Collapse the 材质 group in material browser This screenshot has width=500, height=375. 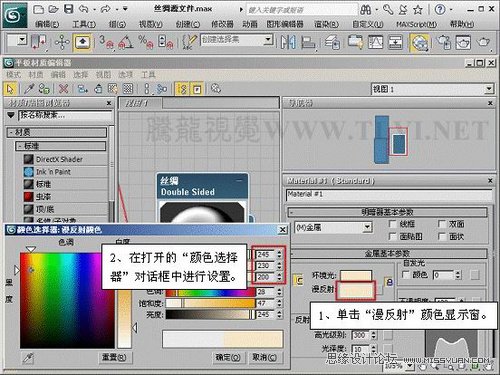tap(57, 132)
